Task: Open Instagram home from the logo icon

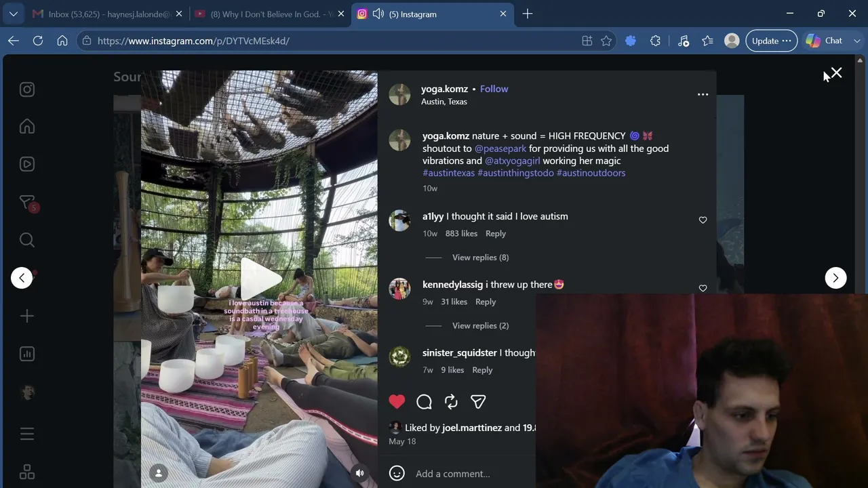Action: (x=27, y=89)
